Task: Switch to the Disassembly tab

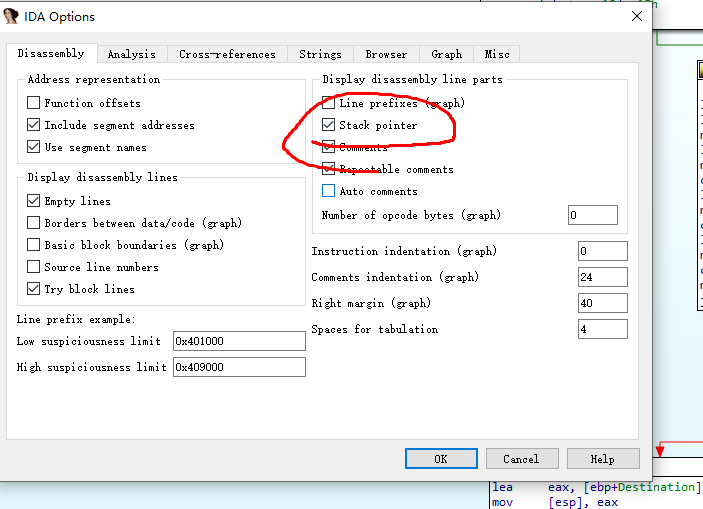Action: pos(51,53)
